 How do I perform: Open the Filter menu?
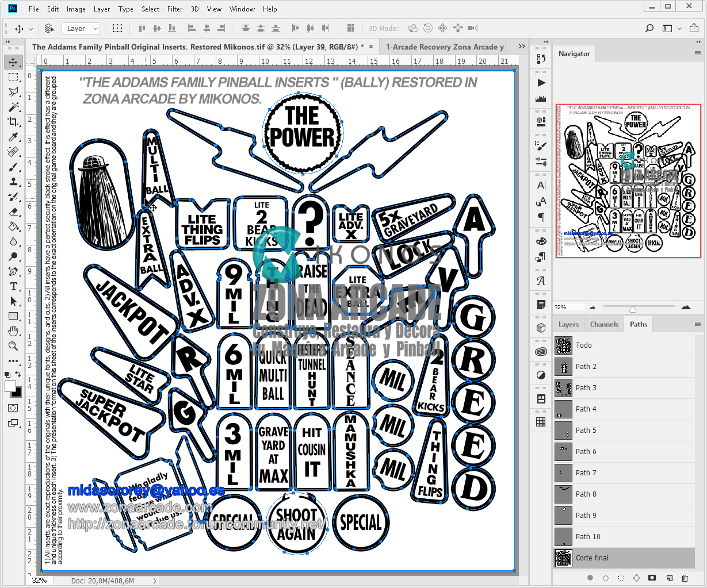click(175, 9)
